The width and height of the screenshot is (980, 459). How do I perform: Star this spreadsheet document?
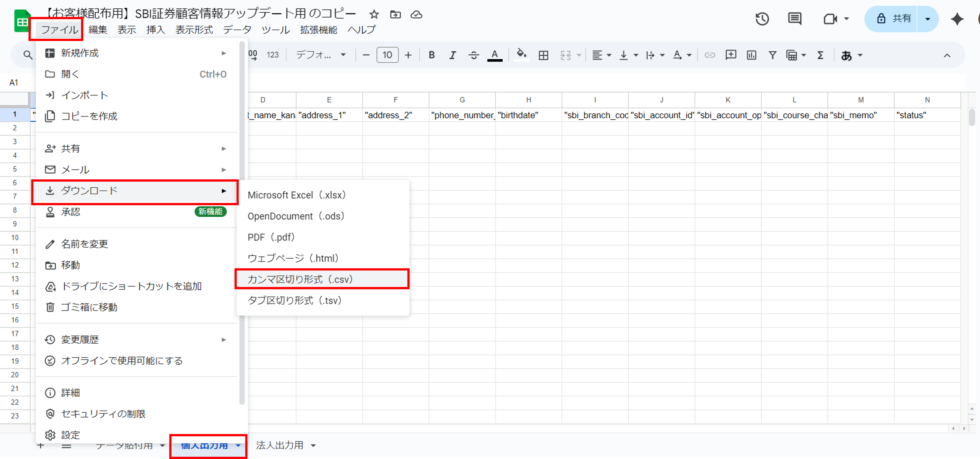click(x=374, y=15)
